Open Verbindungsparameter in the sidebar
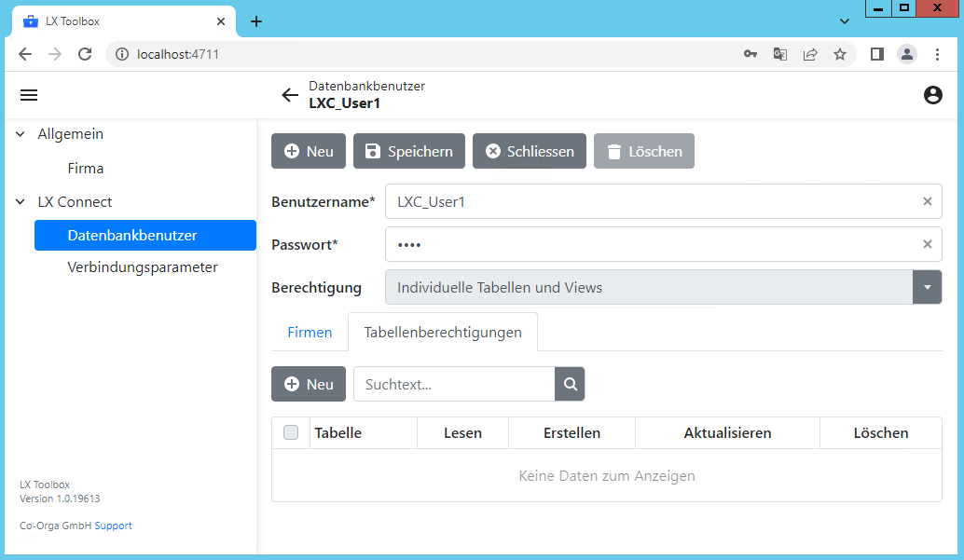 coord(143,267)
